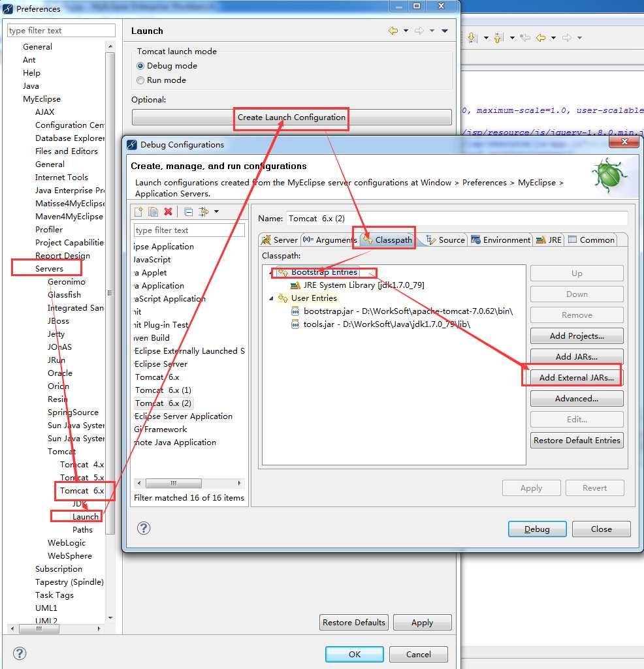Viewport: 644px width, 669px height.
Task: Click Cancel button in Preferences
Action: coord(419,655)
